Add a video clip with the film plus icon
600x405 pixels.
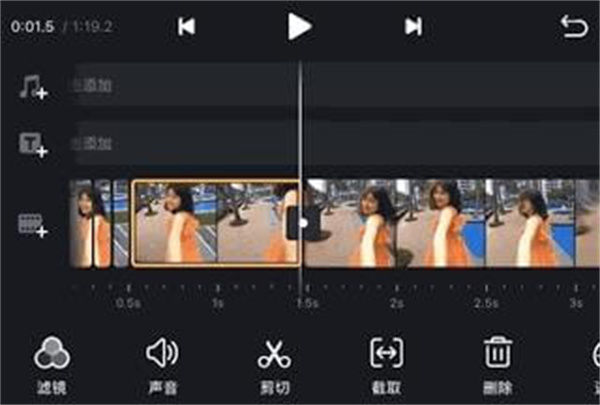[34, 225]
